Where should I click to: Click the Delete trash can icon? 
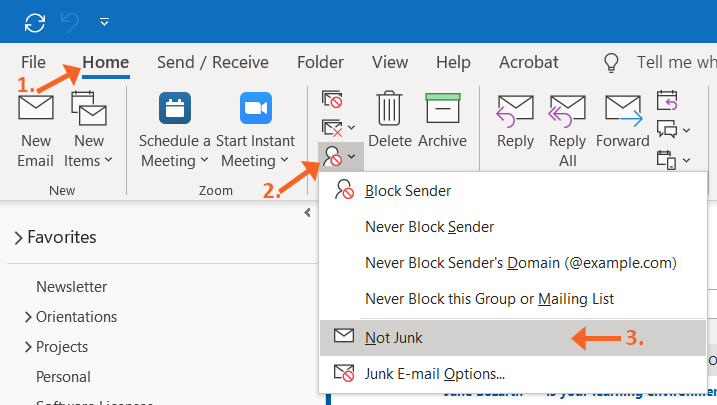pos(389,109)
